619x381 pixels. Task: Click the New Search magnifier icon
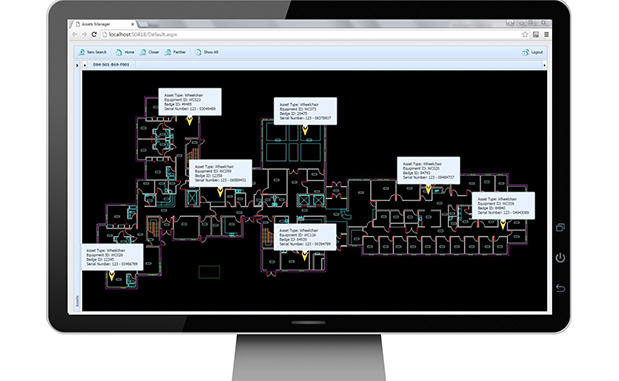click(82, 52)
